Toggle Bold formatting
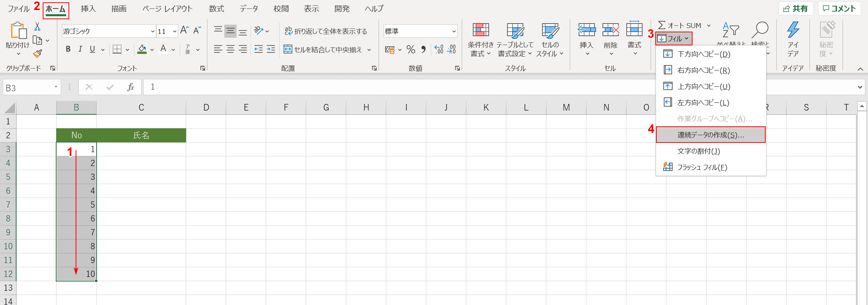 tap(68, 49)
